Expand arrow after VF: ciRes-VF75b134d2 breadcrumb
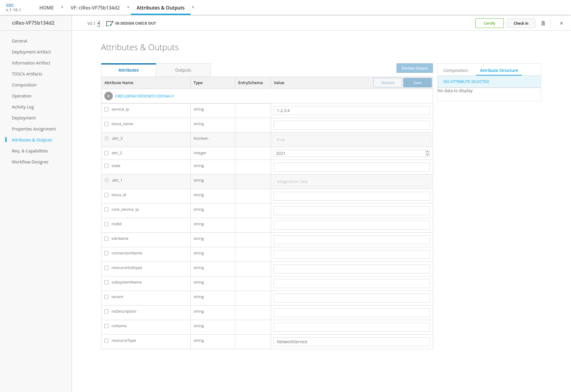Viewport: 571px width, 392px height. (x=128, y=7)
